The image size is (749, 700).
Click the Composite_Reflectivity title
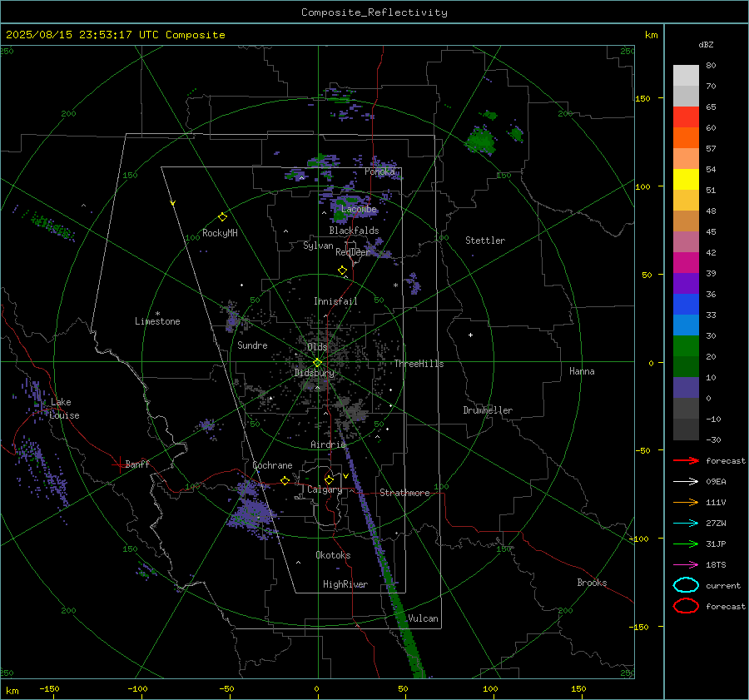374,12
